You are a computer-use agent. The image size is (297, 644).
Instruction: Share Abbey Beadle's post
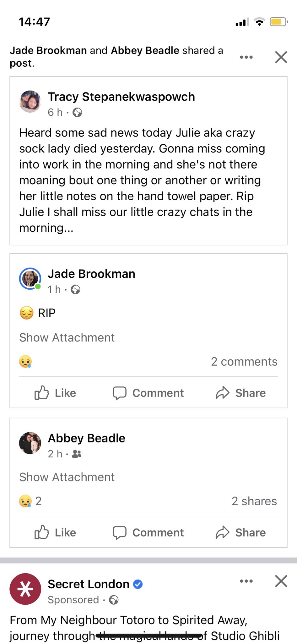241,532
